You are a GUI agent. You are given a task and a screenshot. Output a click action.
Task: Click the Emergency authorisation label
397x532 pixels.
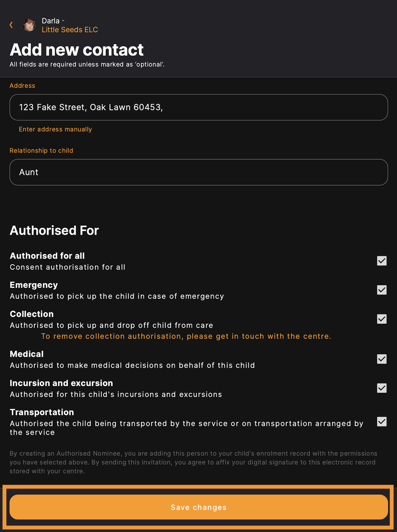34,285
